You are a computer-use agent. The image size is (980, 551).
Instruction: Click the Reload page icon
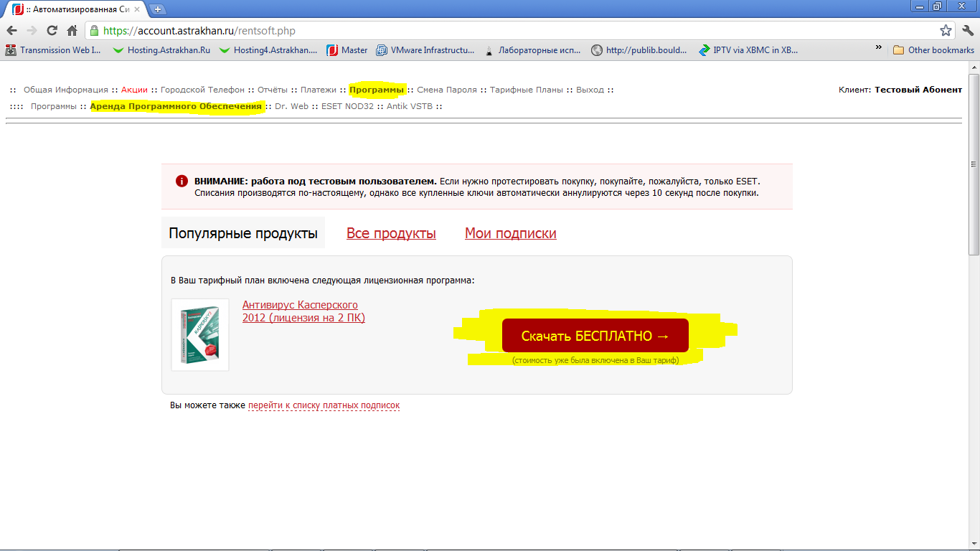point(52,31)
